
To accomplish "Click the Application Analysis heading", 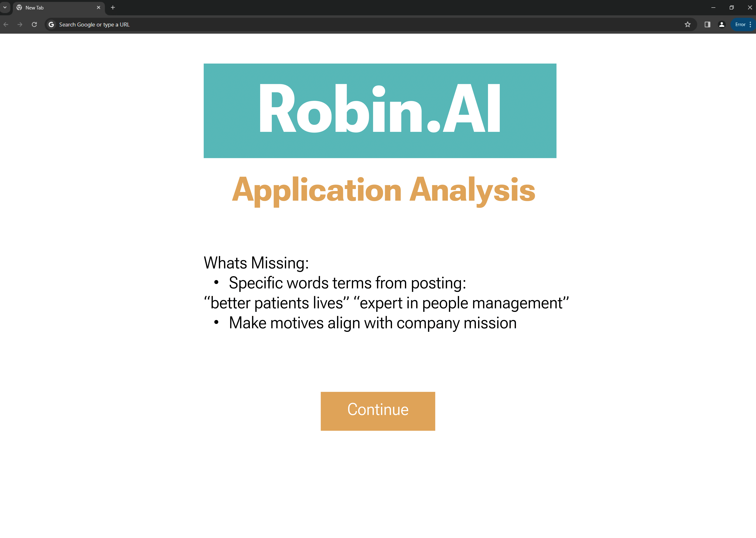I will coord(383,190).
